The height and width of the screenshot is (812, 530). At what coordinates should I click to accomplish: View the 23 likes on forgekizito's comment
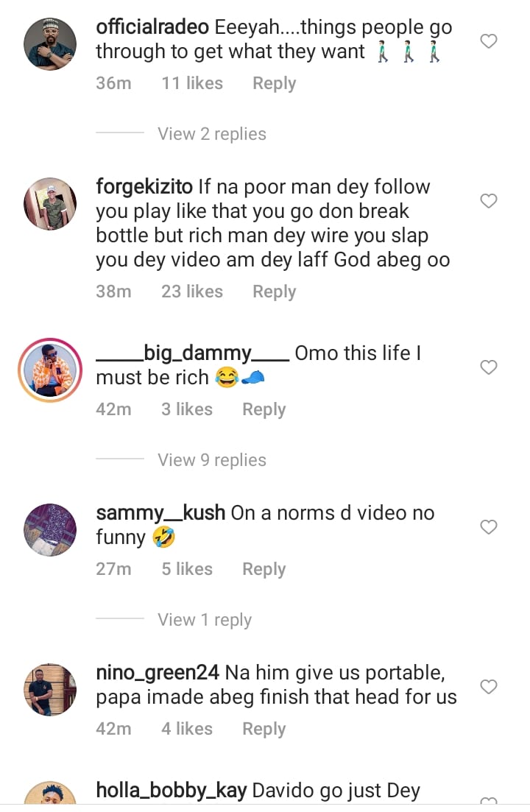[192, 292]
